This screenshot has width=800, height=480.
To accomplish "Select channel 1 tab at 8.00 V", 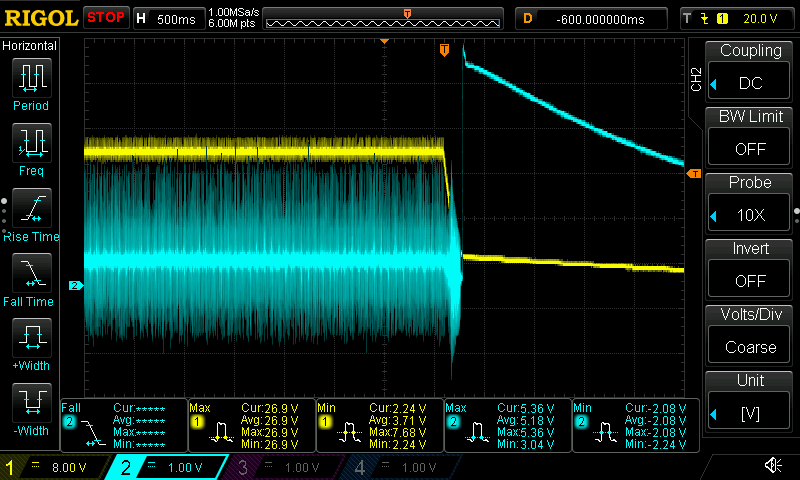I will 56,467.
